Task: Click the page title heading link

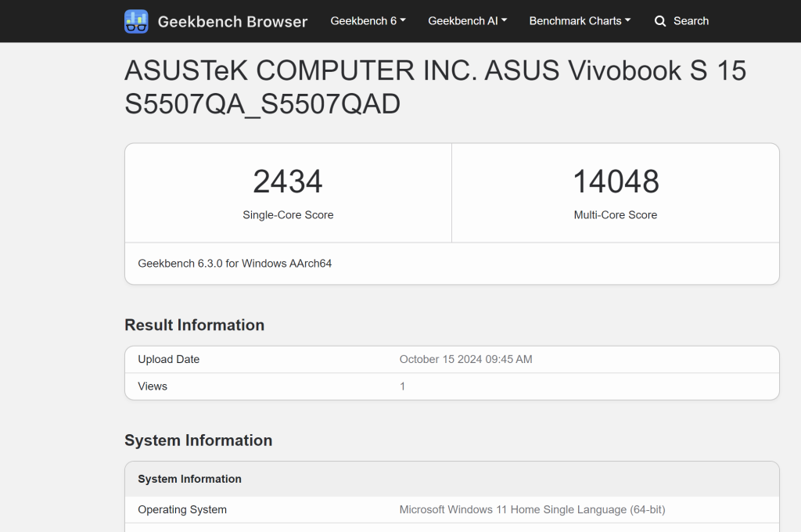Action: click(x=435, y=86)
